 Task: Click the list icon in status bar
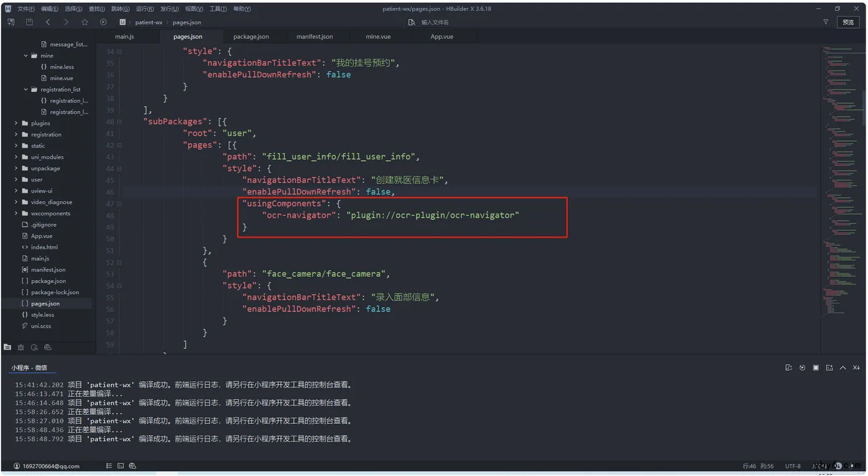click(x=109, y=466)
